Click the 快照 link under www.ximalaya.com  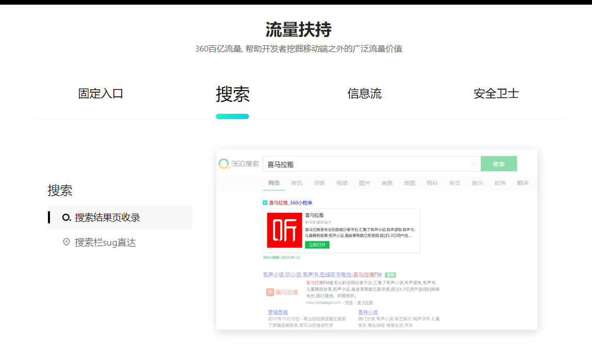pos(349,303)
